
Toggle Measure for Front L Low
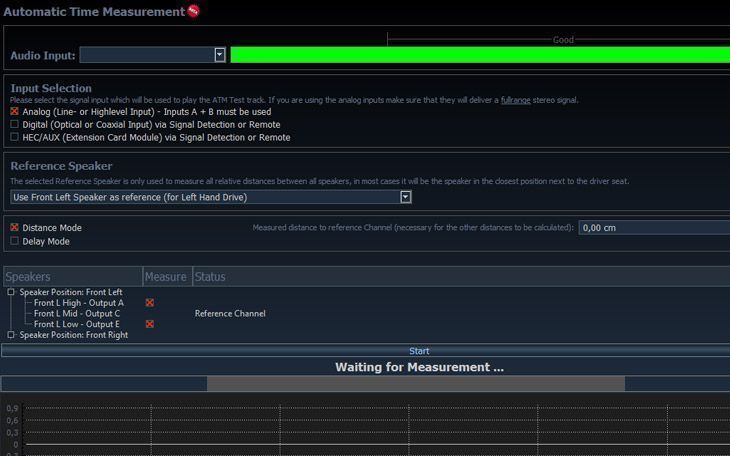(x=150, y=324)
